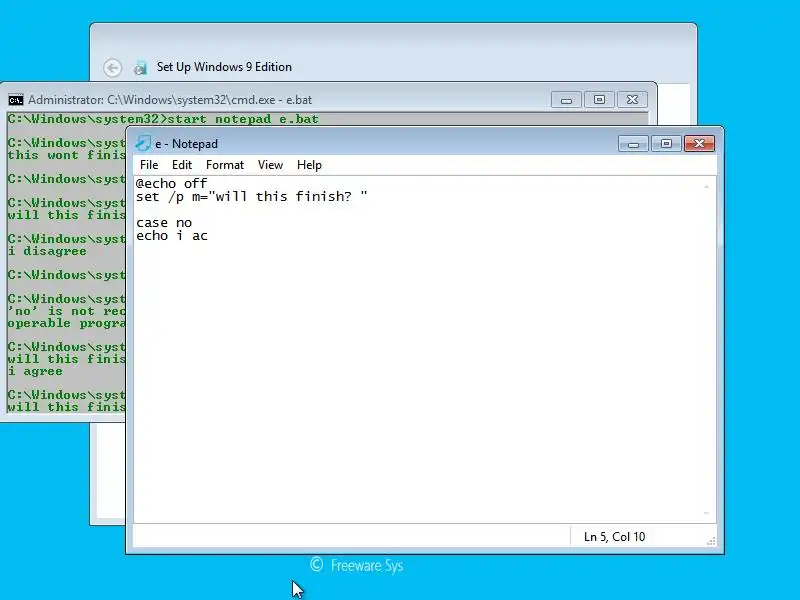Click 'Set Up Windows 9 Edition' title
The width and height of the screenshot is (800, 600).
tap(224, 67)
